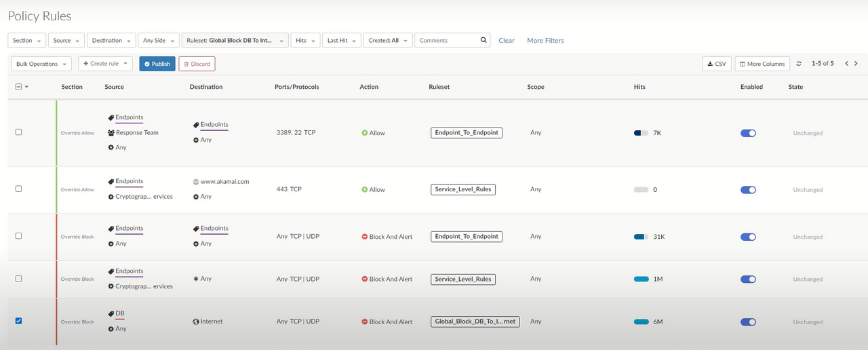
Task: Click the red Block And Alert icon in DB rule
Action: [364, 322]
